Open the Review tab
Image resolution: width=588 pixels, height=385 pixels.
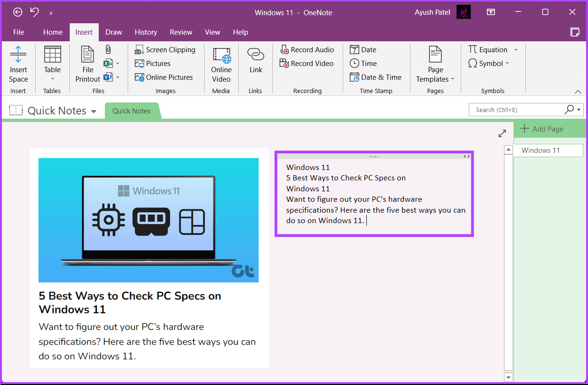pos(181,32)
